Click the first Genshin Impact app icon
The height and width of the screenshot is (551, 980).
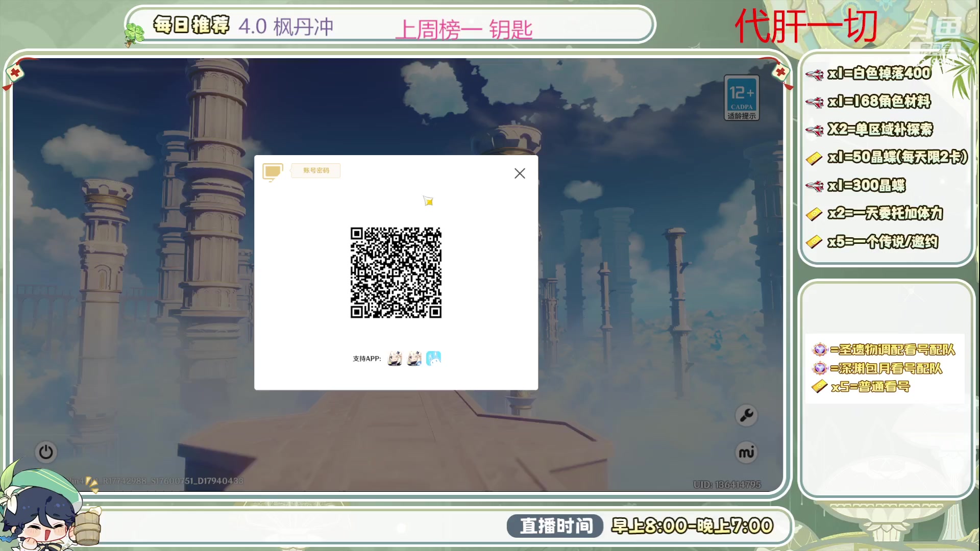pos(395,359)
